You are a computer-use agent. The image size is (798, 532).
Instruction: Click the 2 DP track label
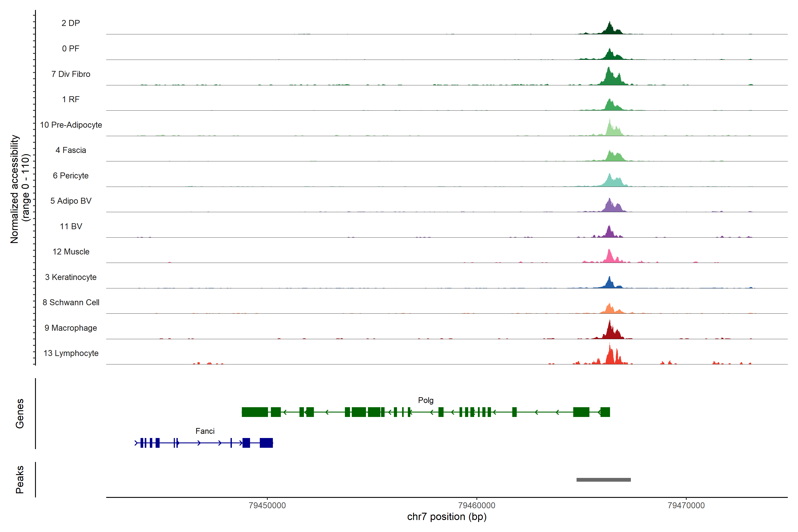(x=70, y=23)
